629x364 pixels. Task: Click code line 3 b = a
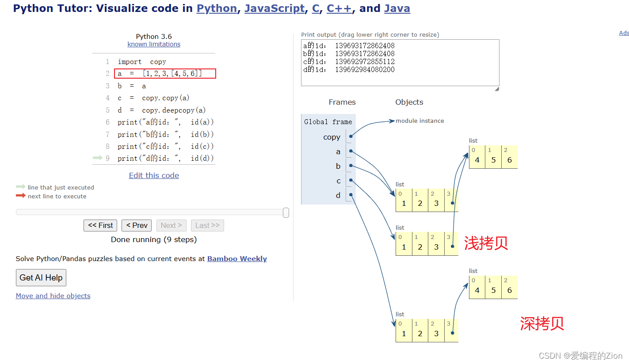pos(132,86)
